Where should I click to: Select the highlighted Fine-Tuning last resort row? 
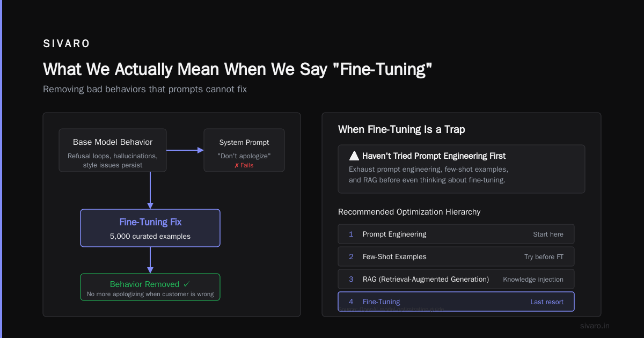pyautogui.click(x=456, y=302)
